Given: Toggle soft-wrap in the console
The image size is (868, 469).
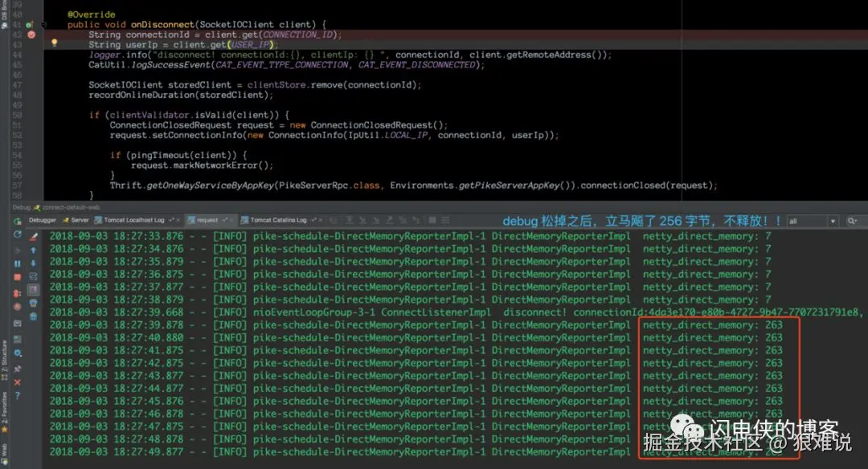Looking at the screenshot, I should [33, 276].
